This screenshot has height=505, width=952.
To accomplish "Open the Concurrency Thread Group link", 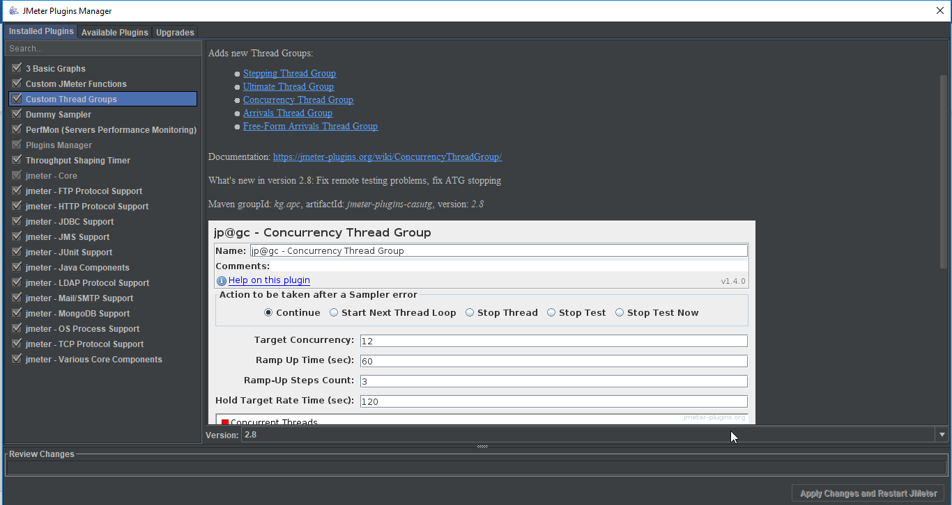I will point(298,100).
